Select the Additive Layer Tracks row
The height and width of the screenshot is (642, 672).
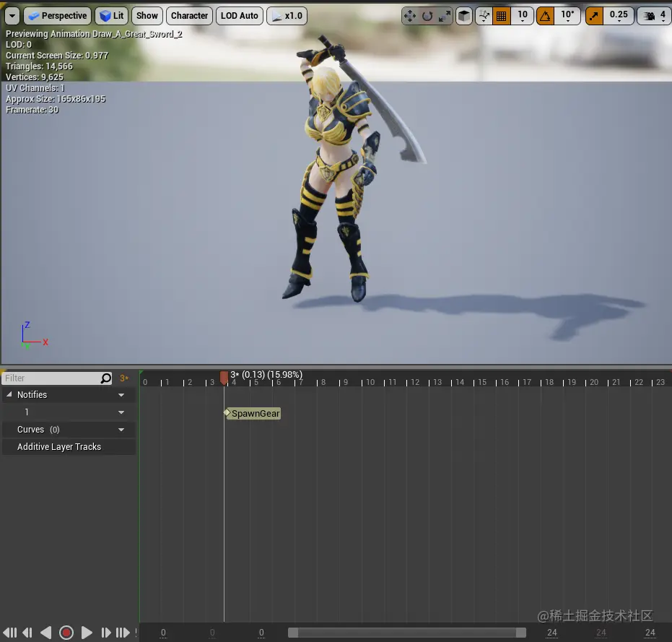pyautogui.click(x=69, y=447)
